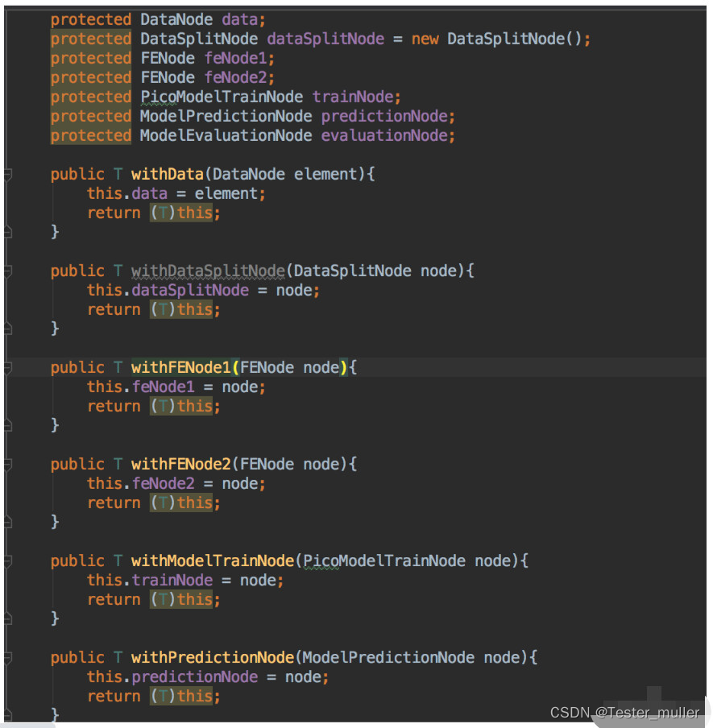
Task: Click the 'trainNode' field in its declaration
Action: [x=353, y=97]
